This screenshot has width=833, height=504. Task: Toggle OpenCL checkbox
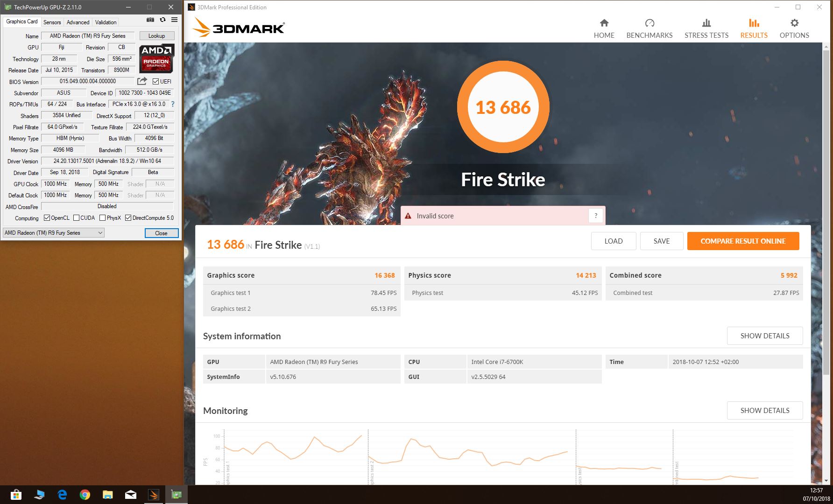coord(47,218)
